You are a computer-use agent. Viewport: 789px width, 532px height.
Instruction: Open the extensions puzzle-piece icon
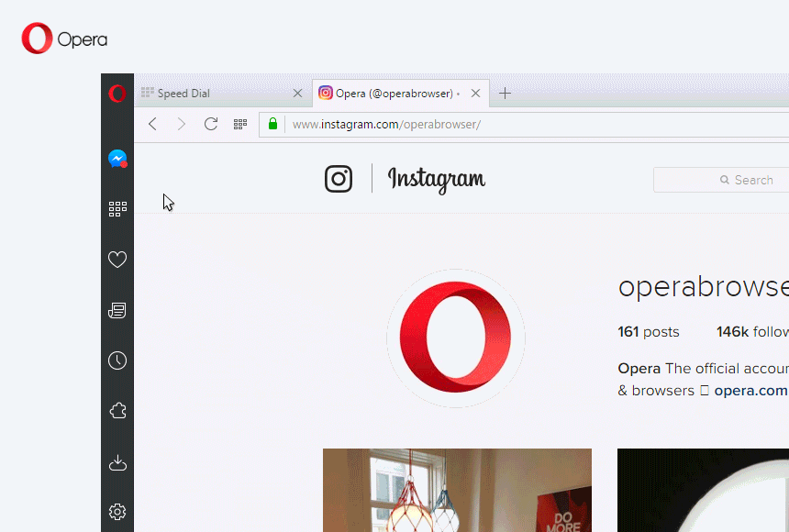[x=117, y=411]
